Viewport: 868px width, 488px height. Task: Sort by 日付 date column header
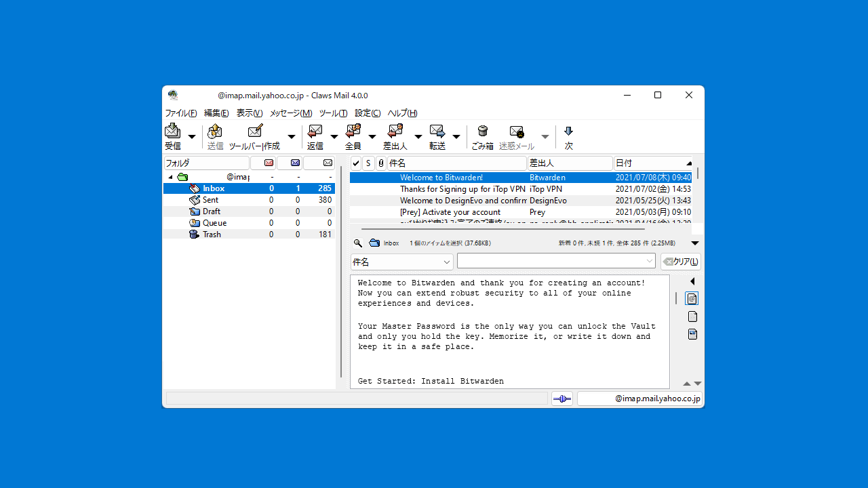click(x=654, y=163)
